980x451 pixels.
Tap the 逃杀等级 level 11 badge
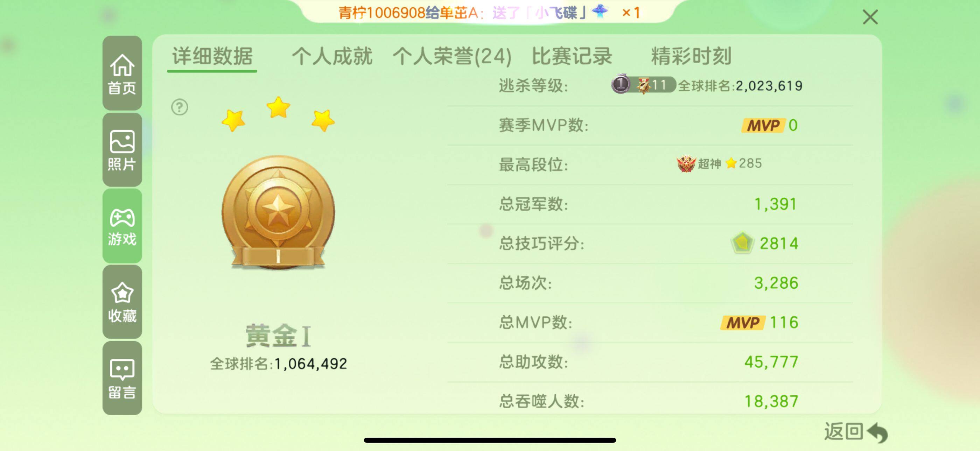coord(644,84)
